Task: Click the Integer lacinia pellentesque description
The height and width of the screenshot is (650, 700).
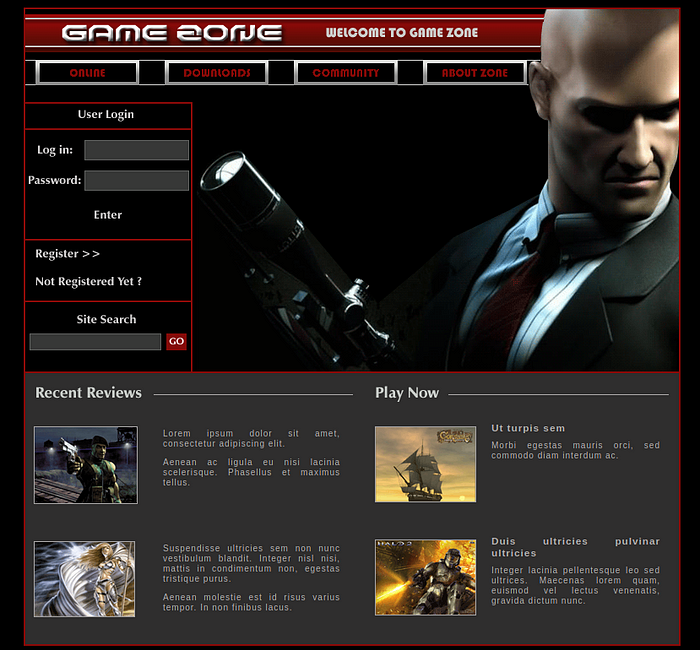Action: (575, 585)
